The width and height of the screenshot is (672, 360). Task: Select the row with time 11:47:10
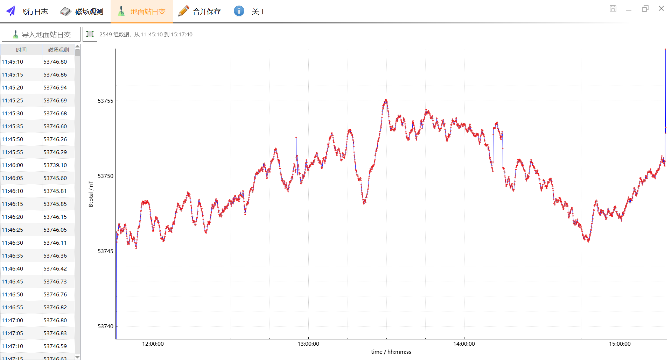[x=37, y=346]
